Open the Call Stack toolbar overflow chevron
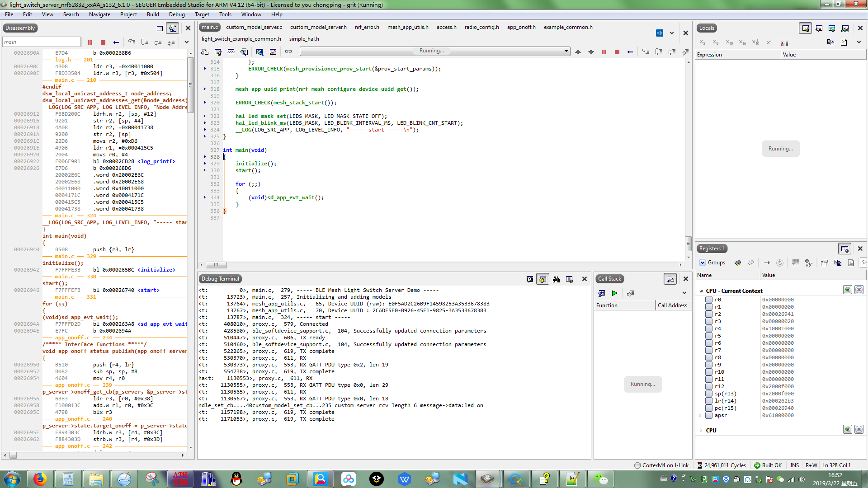 (x=684, y=293)
